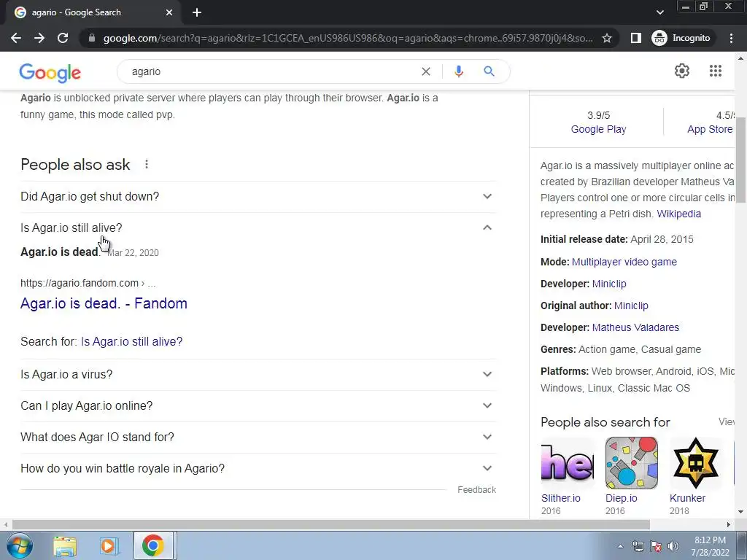
Task: Open the Wikipedia link in knowledge panel
Action: (679, 214)
